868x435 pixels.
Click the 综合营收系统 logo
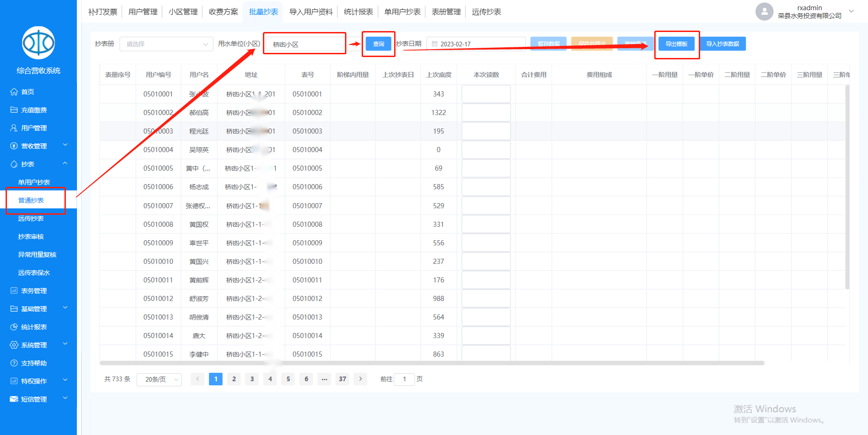coord(38,43)
